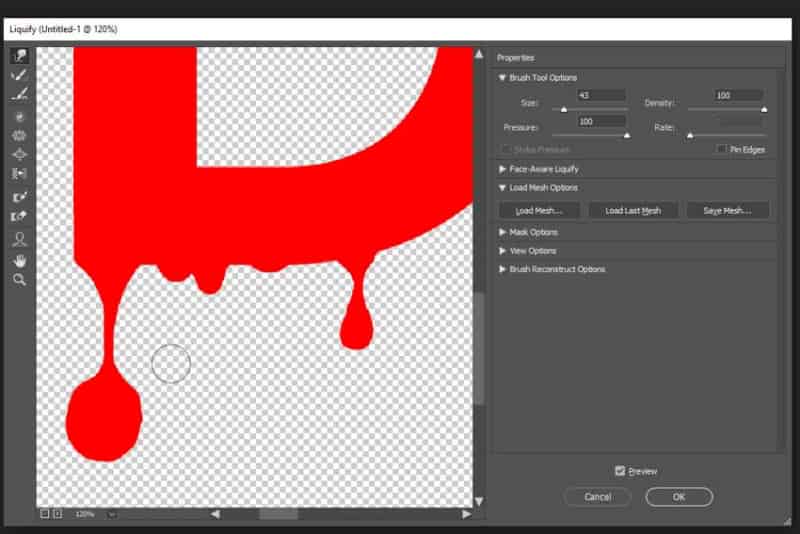
Task: Select the Twirl Clockwise tool
Action: coord(19,117)
